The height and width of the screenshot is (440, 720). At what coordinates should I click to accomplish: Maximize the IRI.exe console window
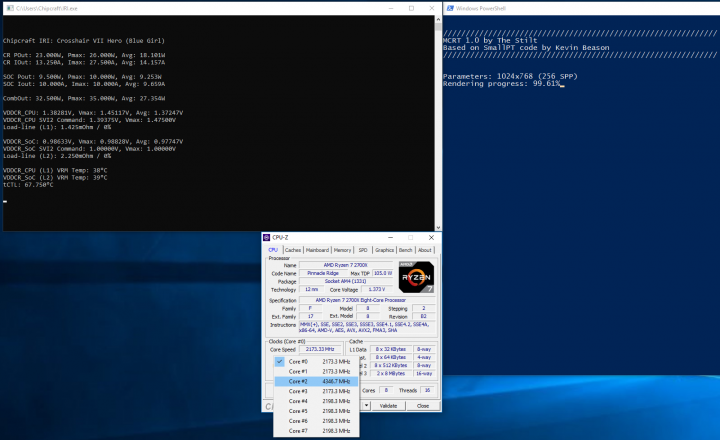tap(411, 8)
